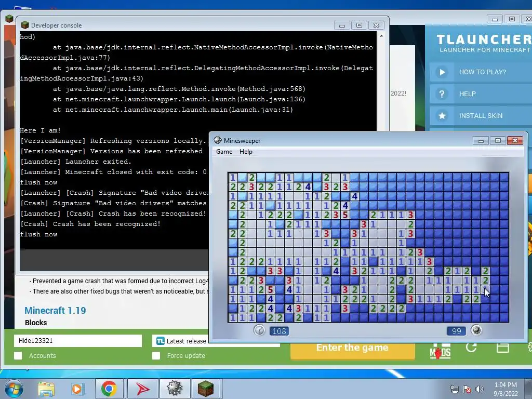Open Windows Media Player from the taskbar

77,389
